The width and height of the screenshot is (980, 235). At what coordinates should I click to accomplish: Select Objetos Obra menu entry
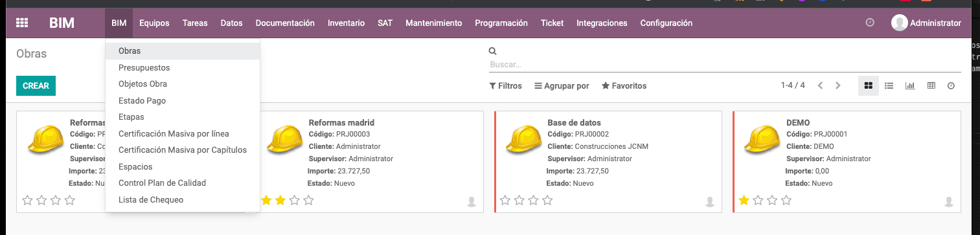pyautogui.click(x=183, y=84)
